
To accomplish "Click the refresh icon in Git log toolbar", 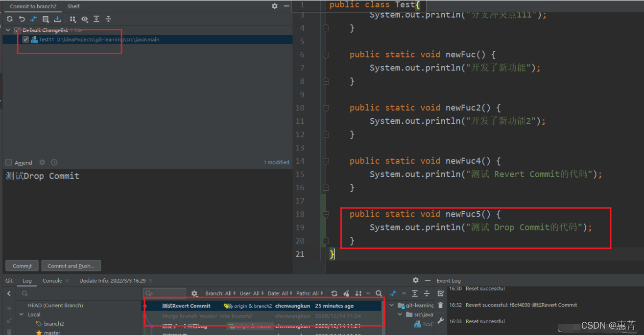I will pos(334,293).
